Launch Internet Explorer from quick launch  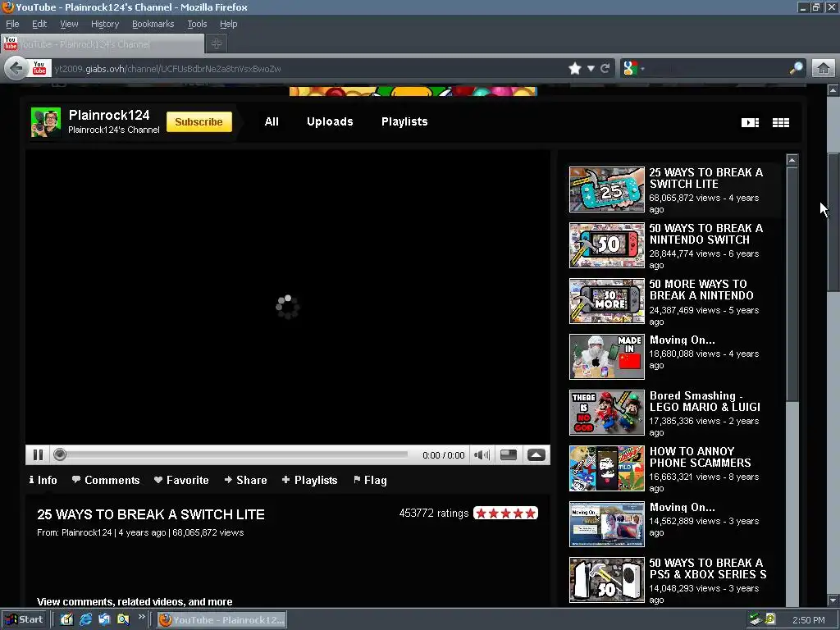click(85, 620)
